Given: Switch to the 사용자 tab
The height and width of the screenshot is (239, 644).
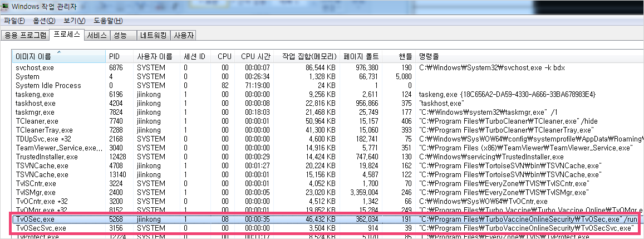Looking at the screenshot, I should tap(183, 36).
